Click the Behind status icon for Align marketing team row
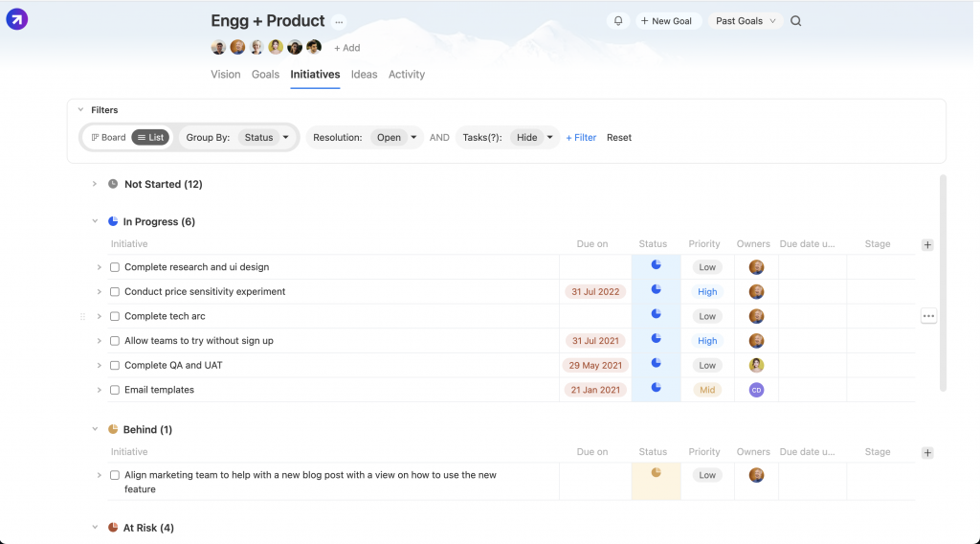This screenshot has width=980, height=544. [656, 473]
